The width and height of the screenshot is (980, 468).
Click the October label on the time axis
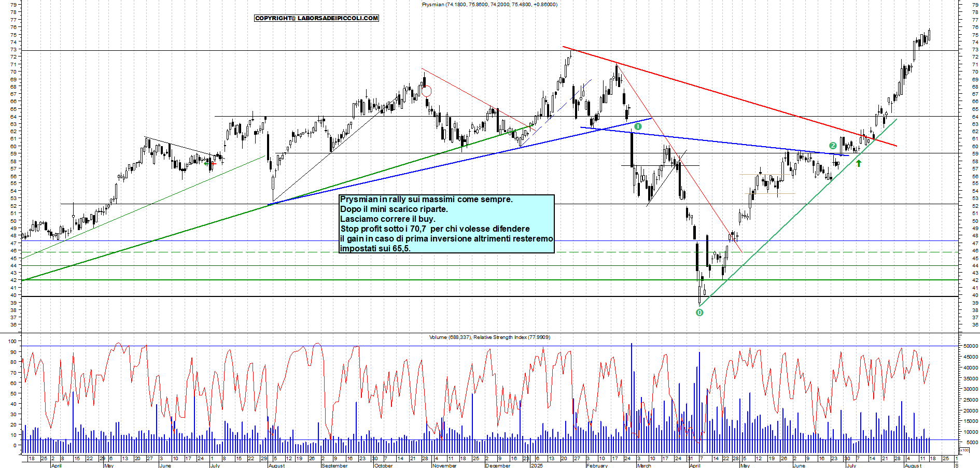383,465
